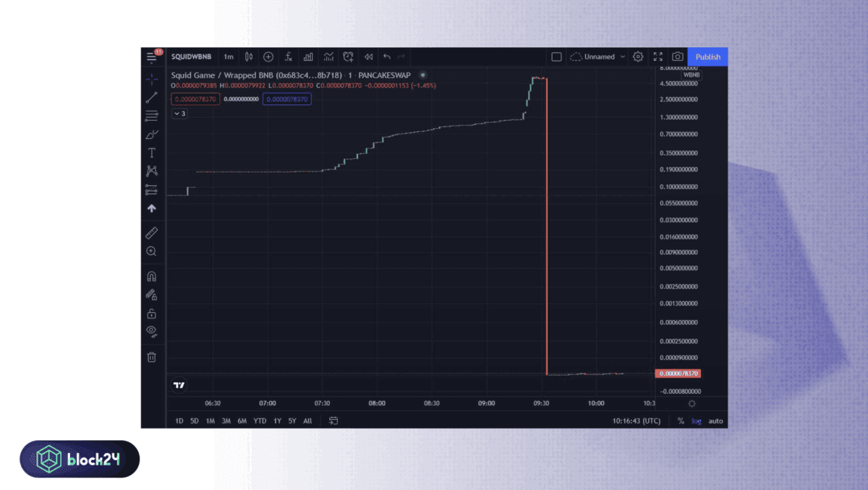Select the 6M date range
This screenshot has width=868, height=490.
click(242, 421)
